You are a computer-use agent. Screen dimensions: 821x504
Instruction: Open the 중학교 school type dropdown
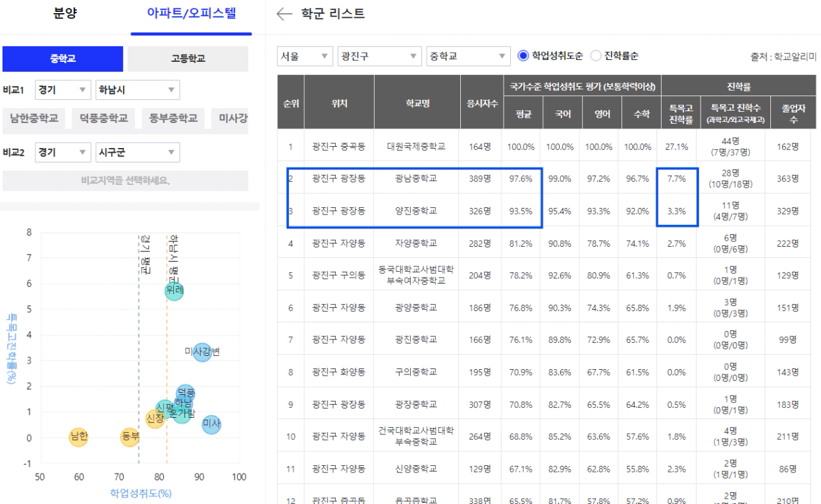468,57
